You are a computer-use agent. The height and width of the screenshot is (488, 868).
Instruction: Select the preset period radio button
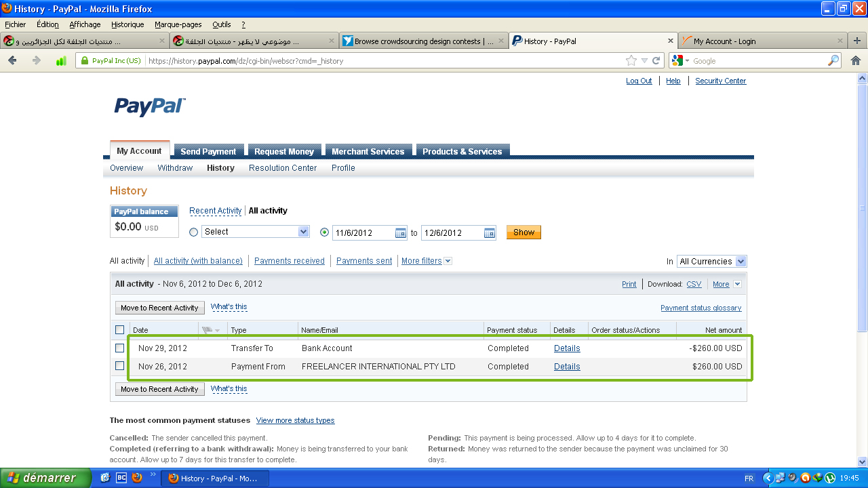point(193,232)
